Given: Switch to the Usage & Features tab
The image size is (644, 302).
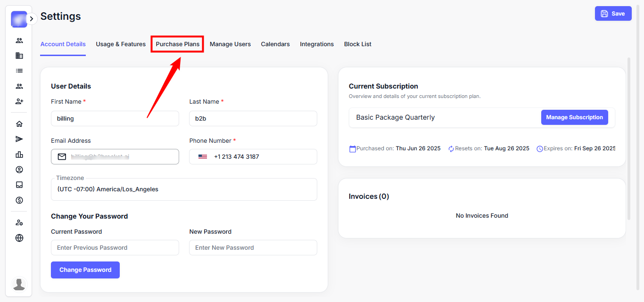Looking at the screenshot, I should point(121,44).
